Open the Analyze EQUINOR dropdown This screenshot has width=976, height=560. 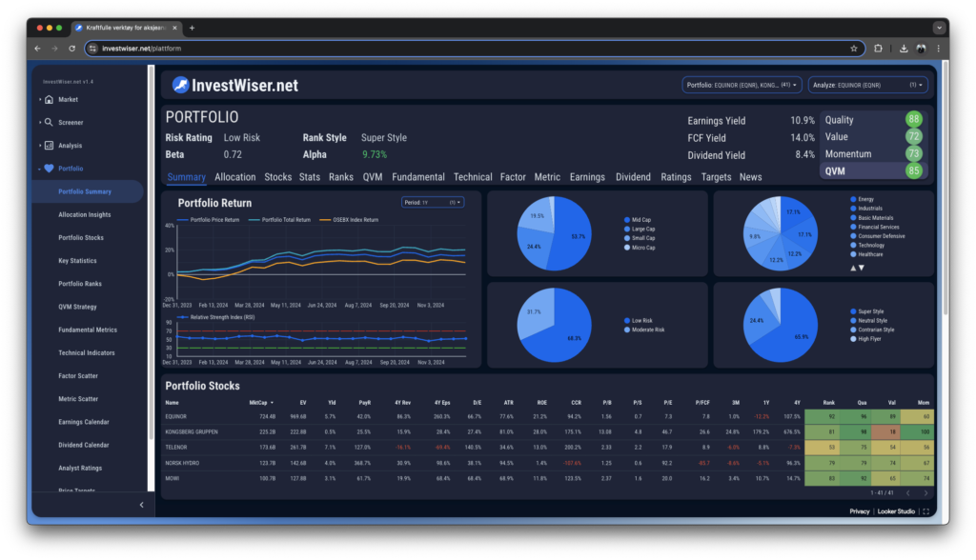[x=867, y=86]
